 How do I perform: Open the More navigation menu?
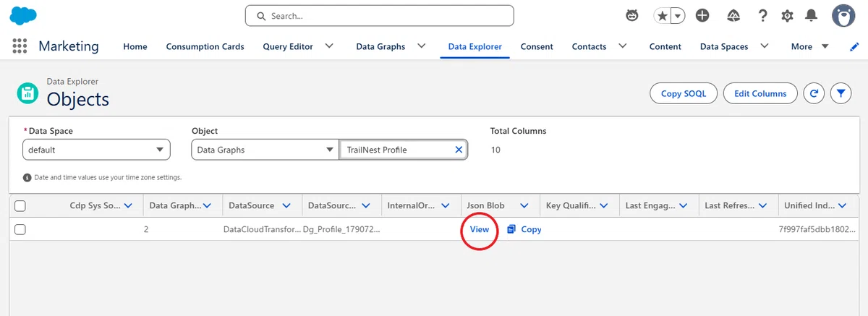[810, 46]
